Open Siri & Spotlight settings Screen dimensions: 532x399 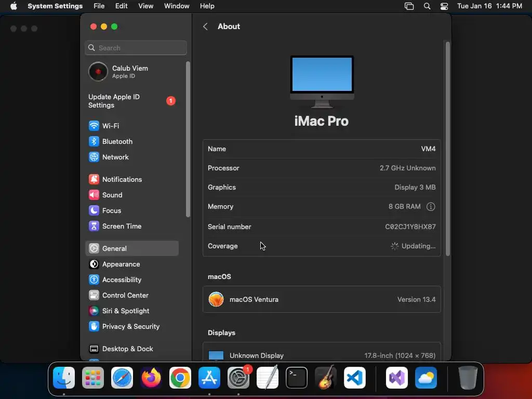click(x=131, y=311)
